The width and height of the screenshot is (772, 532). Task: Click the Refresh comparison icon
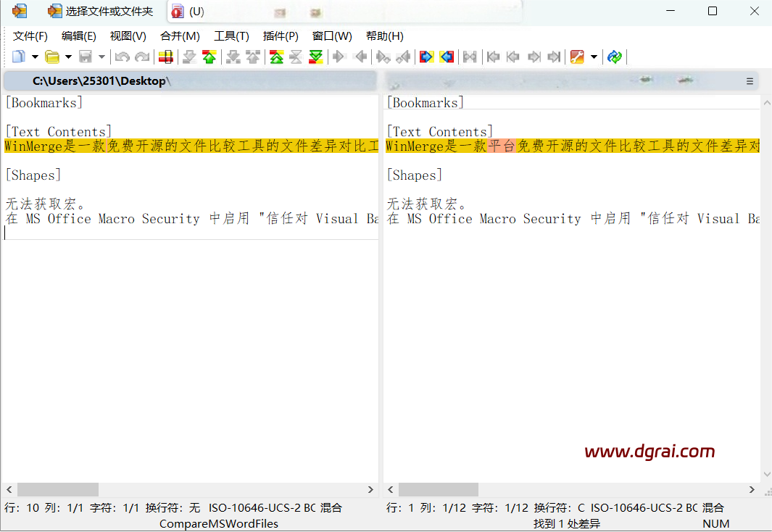pyautogui.click(x=615, y=57)
